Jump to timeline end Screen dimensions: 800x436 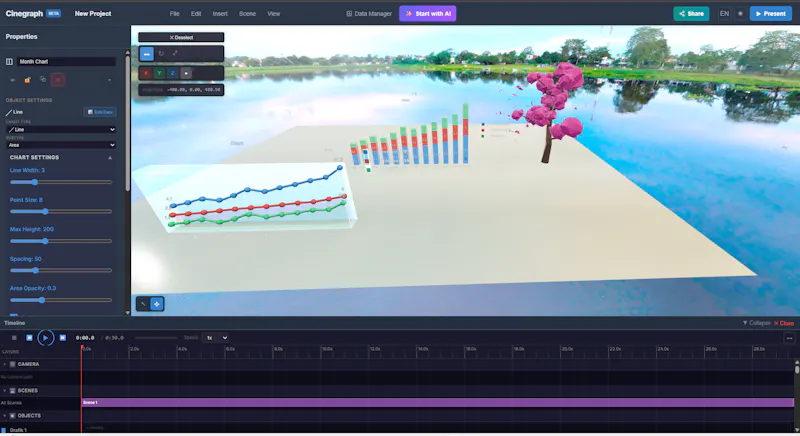point(62,338)
